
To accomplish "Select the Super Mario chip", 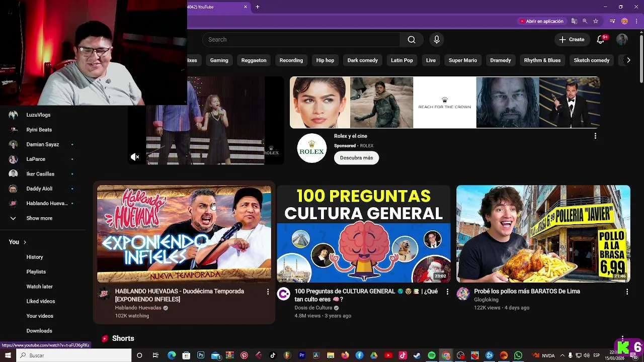I will click(463, 60).
